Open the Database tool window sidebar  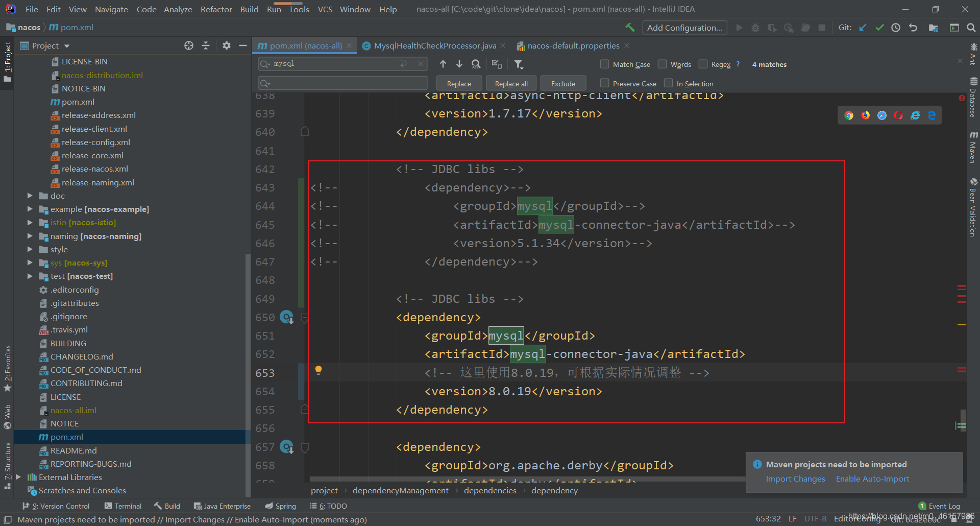[x=973, y=97]
